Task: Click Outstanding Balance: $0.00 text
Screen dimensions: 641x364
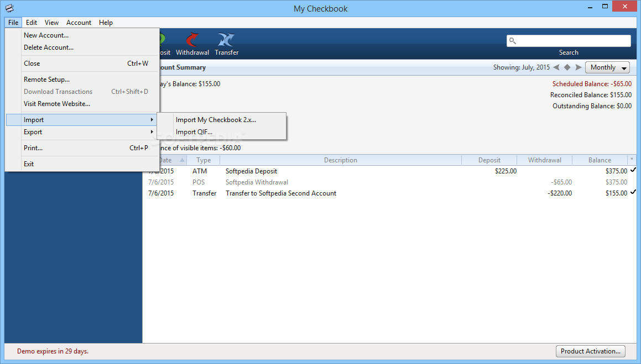Action: point(592,105)
